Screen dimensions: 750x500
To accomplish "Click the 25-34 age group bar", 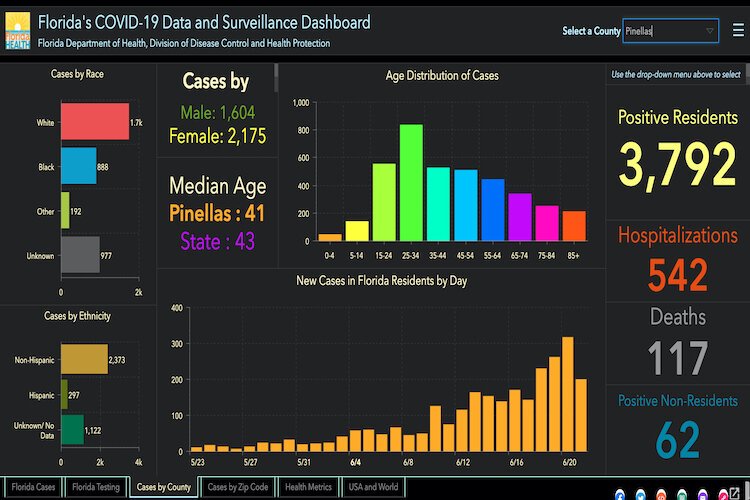I will (x=411, y=182).
